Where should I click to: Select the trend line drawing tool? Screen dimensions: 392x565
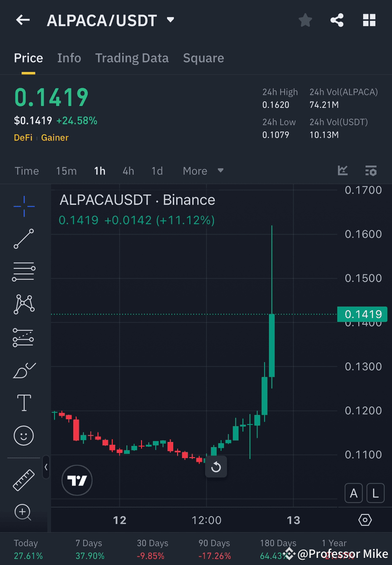click(x=24, y=239)
